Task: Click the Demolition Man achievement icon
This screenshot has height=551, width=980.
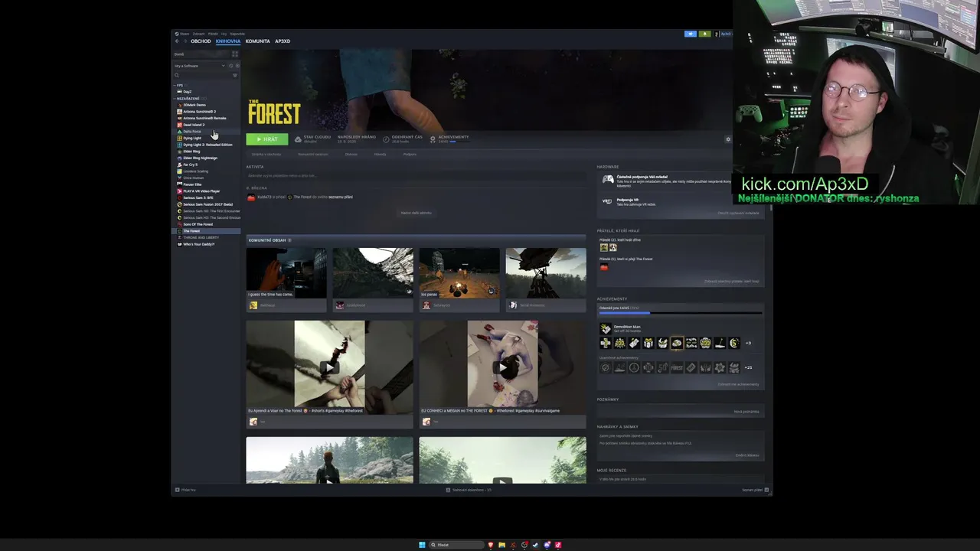Action: click(606, 328)
